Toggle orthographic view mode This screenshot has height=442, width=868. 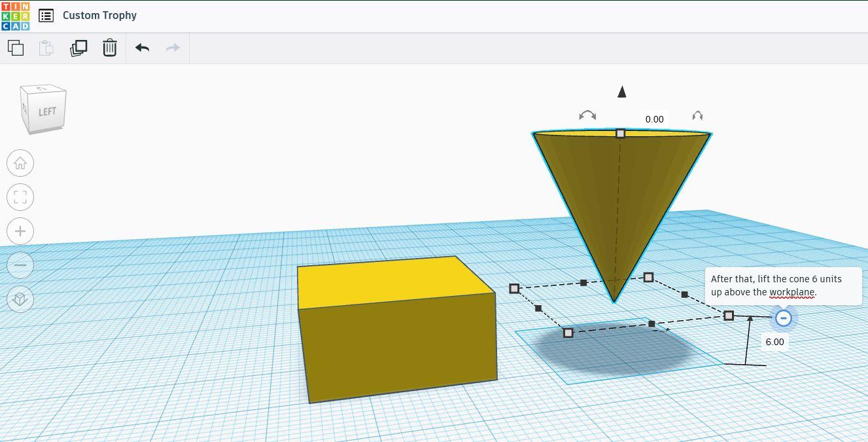20,299
